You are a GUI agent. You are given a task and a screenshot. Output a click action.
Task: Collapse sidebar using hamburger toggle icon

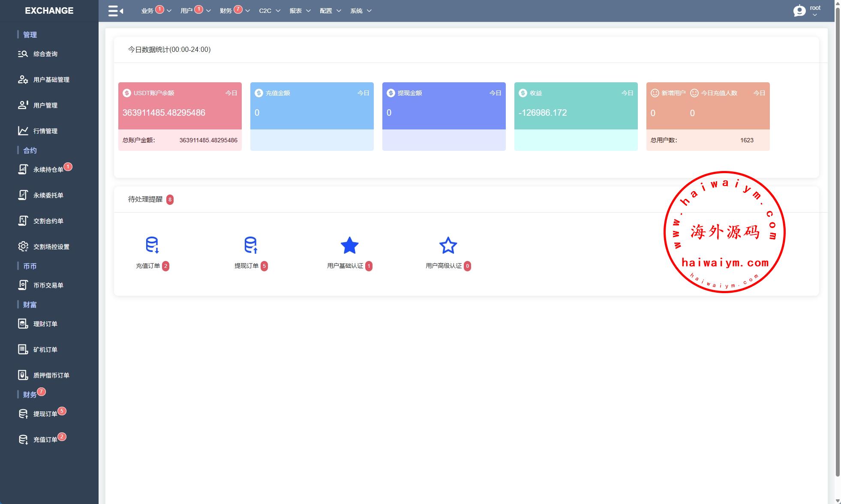pos(115,11)
